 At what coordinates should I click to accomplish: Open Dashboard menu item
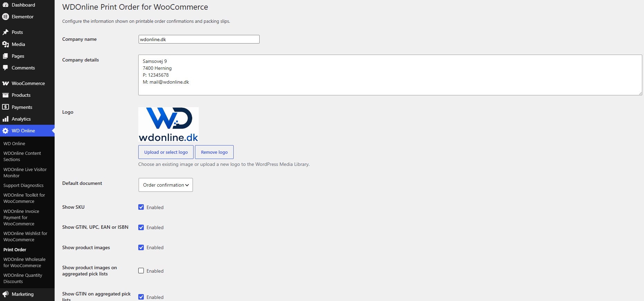pos(27,5)
